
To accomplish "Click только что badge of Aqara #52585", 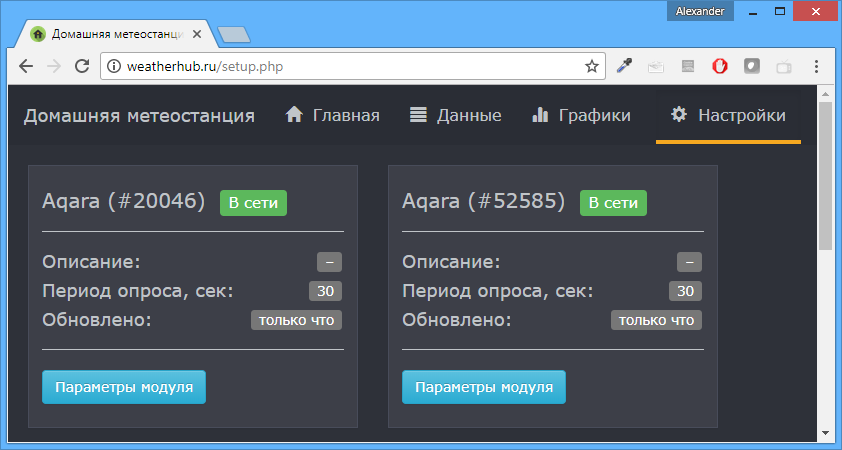I will tap(656, 320).
